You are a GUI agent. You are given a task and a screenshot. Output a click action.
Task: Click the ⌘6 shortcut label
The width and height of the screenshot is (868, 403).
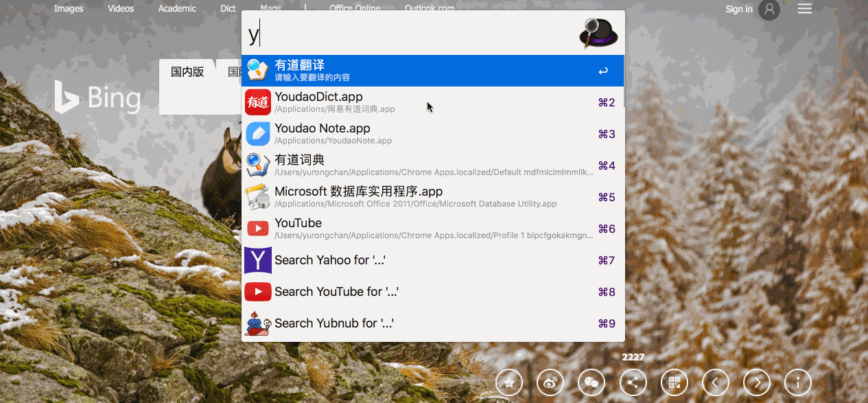coord(607,229)
